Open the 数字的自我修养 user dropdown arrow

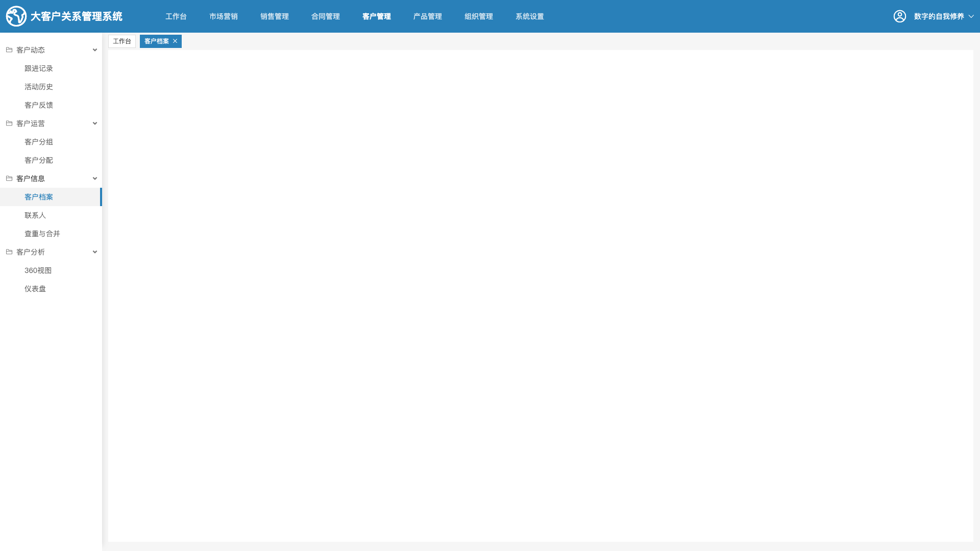[971, 16]
